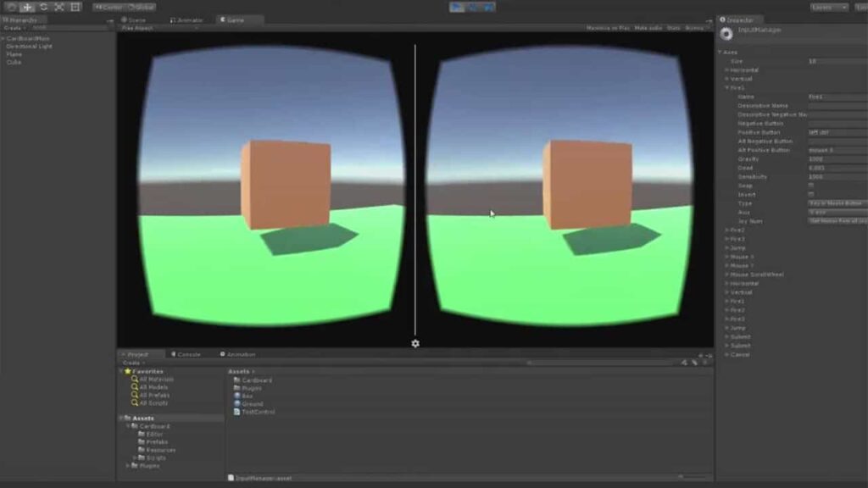Screen dimensions: 868x488
Task: Open the Console tab
Action: point(186,355)
